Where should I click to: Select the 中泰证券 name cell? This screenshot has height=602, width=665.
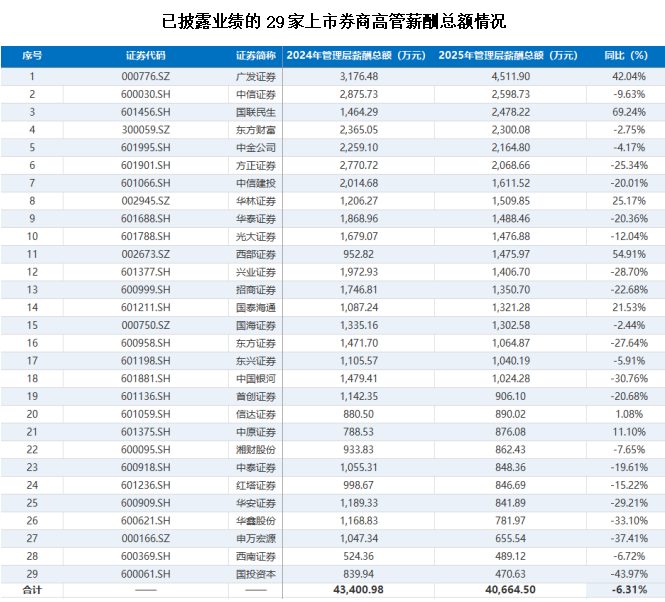pos(256,468)
